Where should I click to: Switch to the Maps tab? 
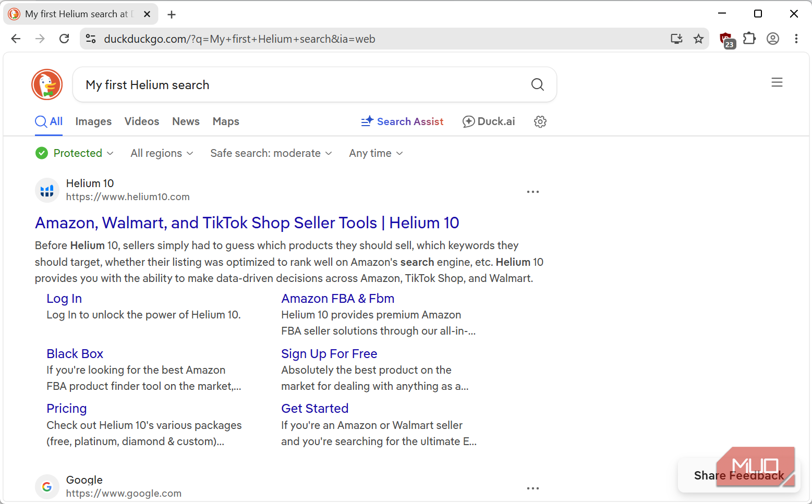pos(226,121)
